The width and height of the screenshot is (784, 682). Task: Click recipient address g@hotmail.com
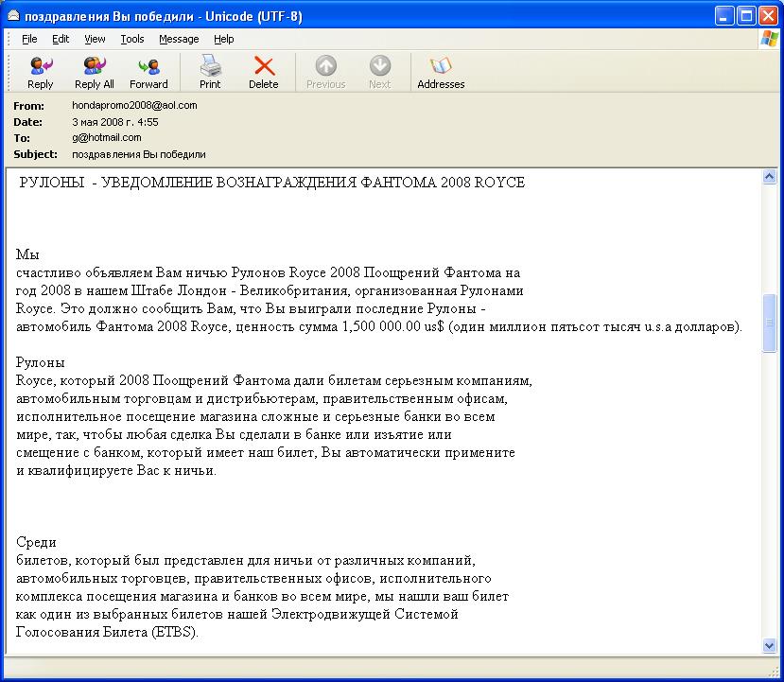click(107, 137)
